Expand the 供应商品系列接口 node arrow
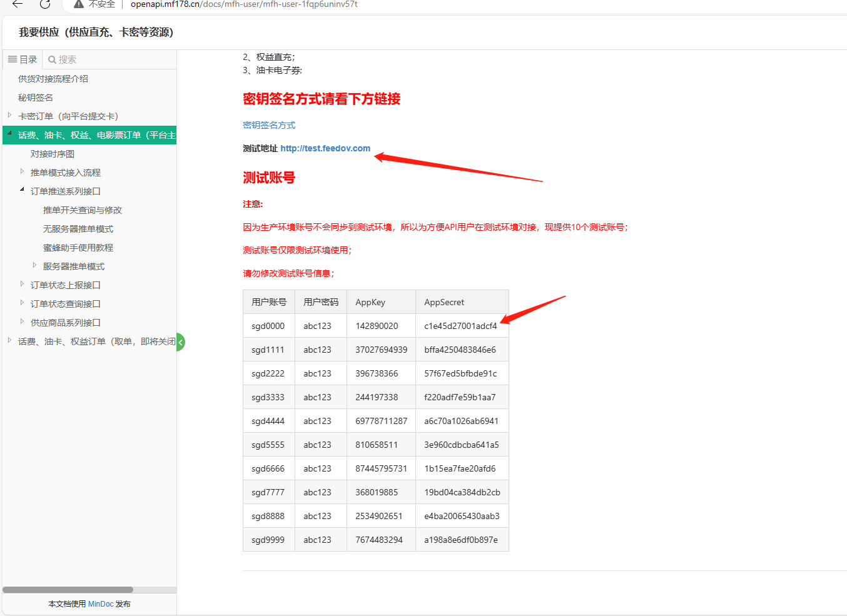847x616 pixels. (22, 321)
